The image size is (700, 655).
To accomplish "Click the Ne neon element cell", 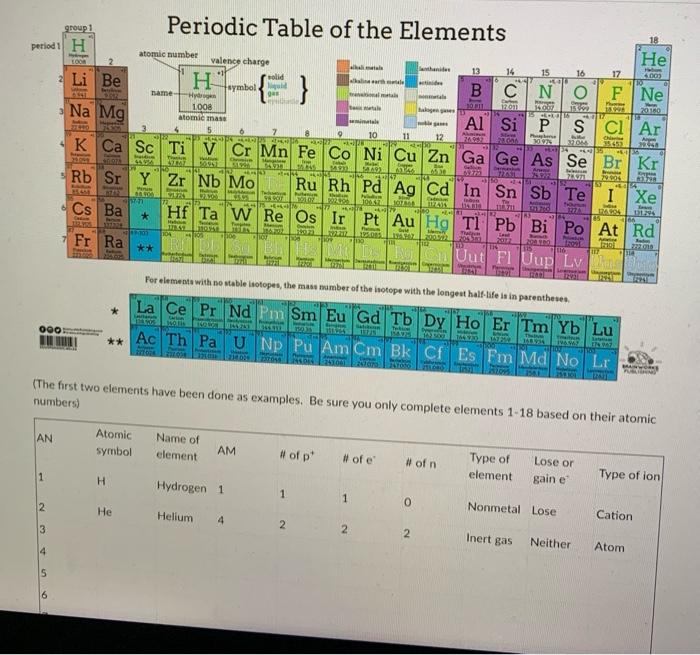I will 651,99.
